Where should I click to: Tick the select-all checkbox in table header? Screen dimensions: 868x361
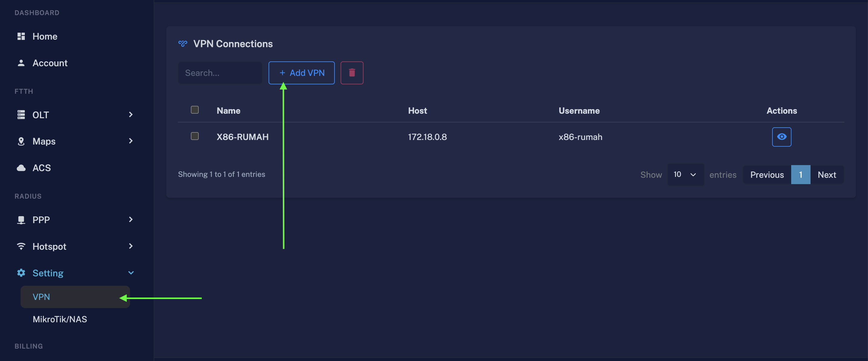pyautogui.click(x=194, y=110)
